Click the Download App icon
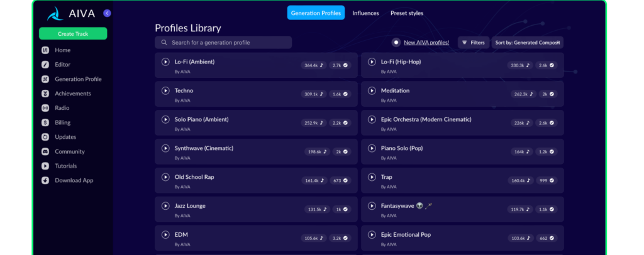 tap(45, 180)
